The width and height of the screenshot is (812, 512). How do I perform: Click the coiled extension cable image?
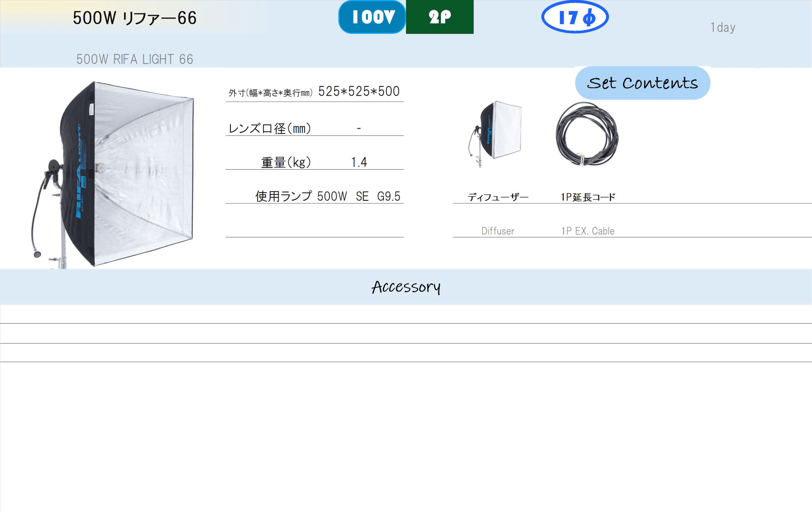click(587, 134)
